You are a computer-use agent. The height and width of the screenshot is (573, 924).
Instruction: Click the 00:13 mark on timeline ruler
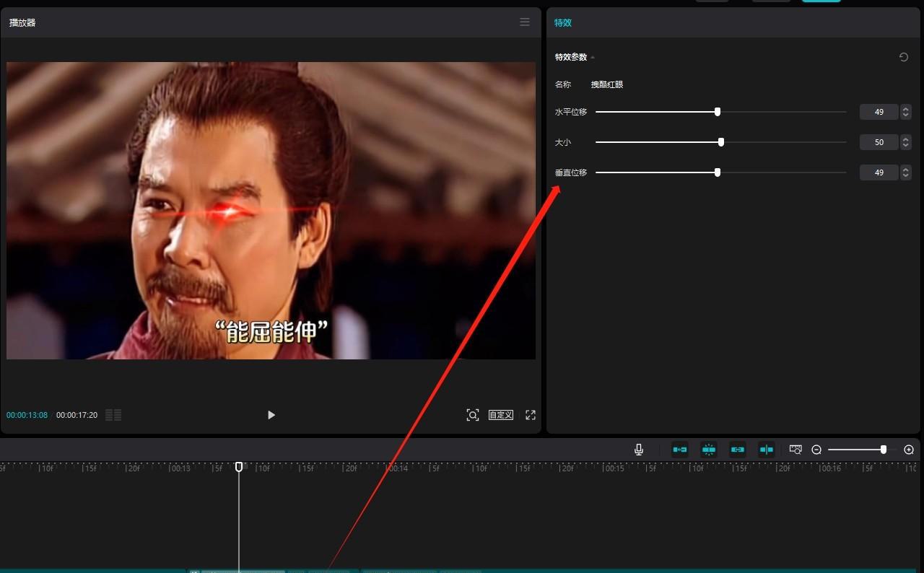pos(181,468)
